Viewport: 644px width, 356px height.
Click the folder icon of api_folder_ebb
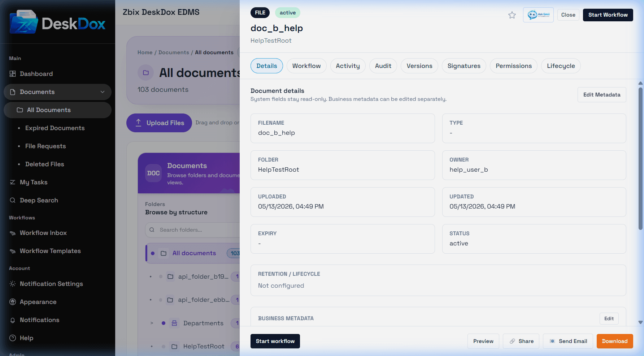(170, 300)
